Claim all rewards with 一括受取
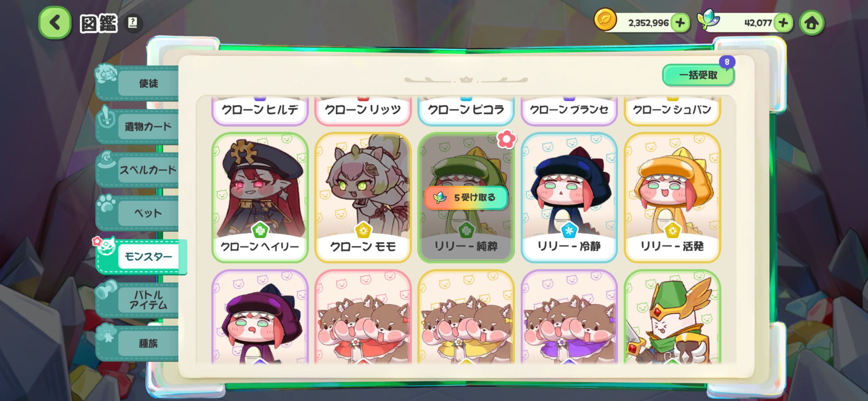 (698, 75)
